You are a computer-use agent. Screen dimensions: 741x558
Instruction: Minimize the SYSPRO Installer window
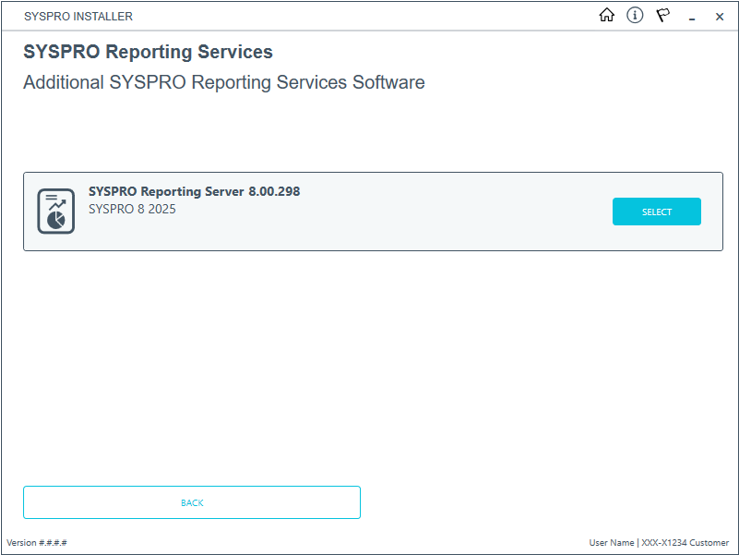(x=691, y=17)
